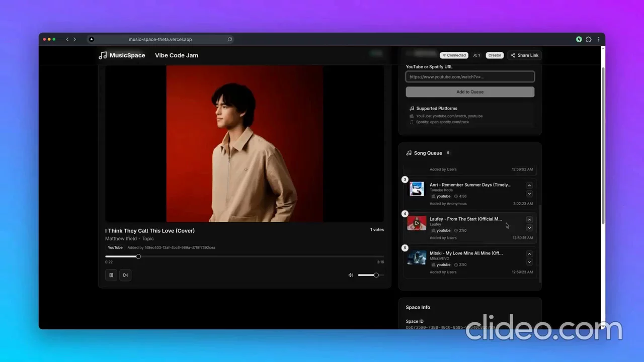Click the 1 votes label

[x=377, y=230]
